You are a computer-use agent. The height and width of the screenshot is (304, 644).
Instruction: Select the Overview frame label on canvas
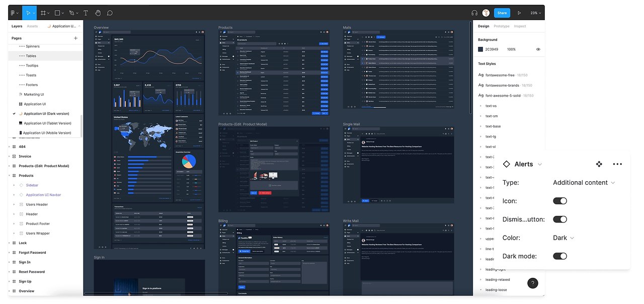coord(101,28)
